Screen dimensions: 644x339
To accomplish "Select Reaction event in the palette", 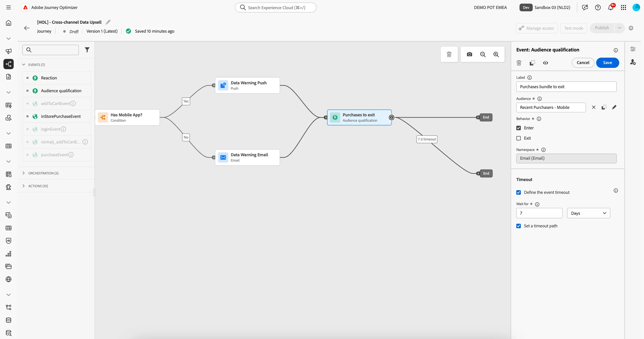I will point(57,78).
